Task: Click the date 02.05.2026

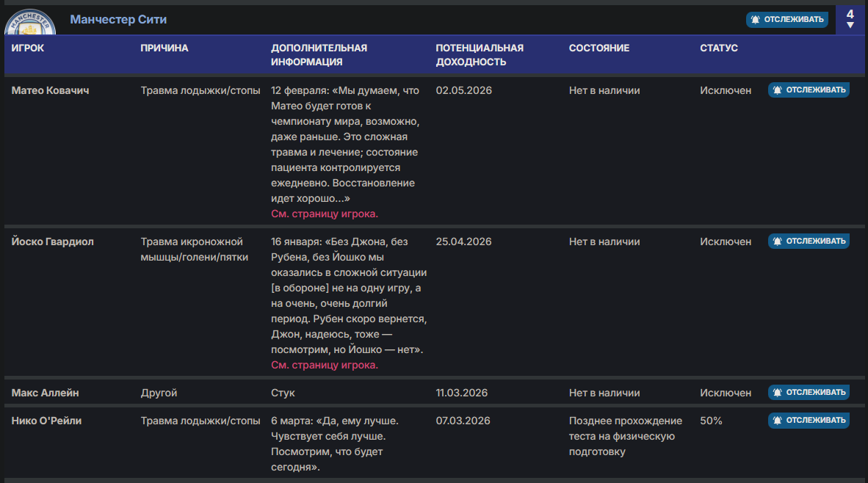Action: [463, 90]
